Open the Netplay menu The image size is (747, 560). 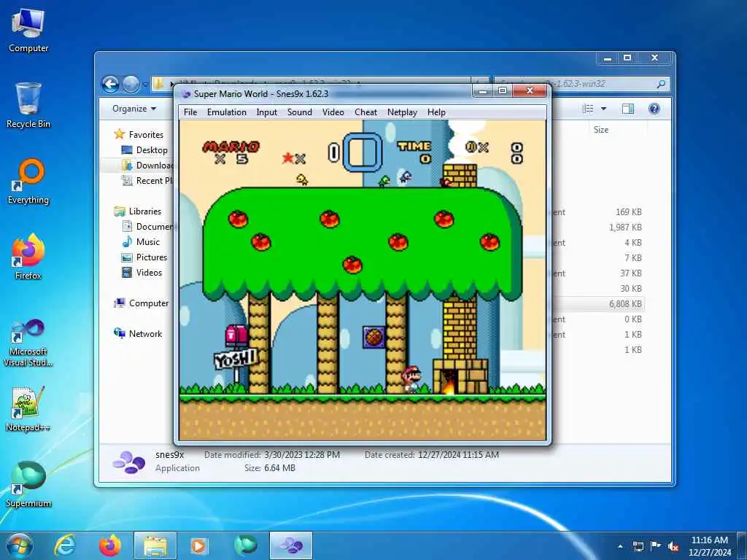(x=402, y=112)
